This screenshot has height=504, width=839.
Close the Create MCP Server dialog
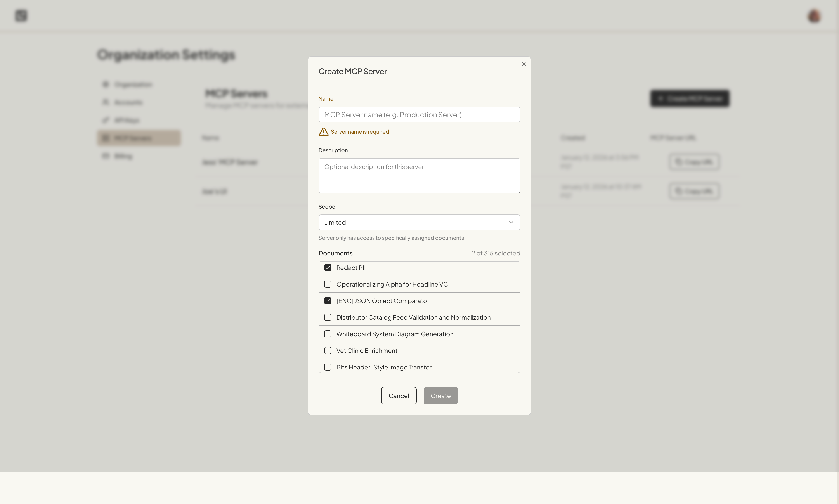pos(523,64)
